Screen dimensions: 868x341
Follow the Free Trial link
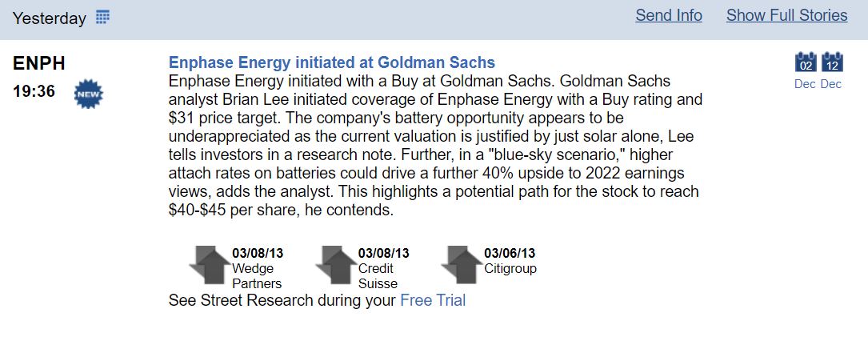point(433,300)
